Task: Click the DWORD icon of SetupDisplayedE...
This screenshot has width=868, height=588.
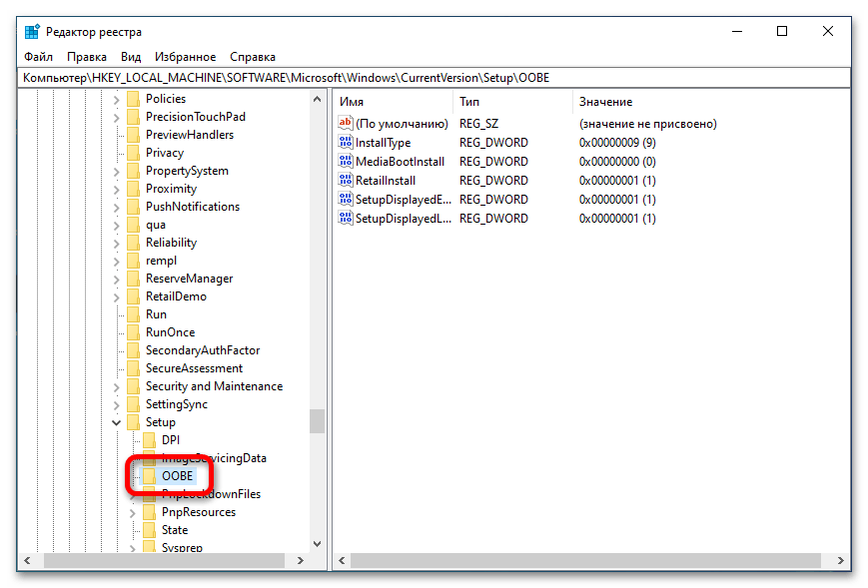Action: [346, 199]
